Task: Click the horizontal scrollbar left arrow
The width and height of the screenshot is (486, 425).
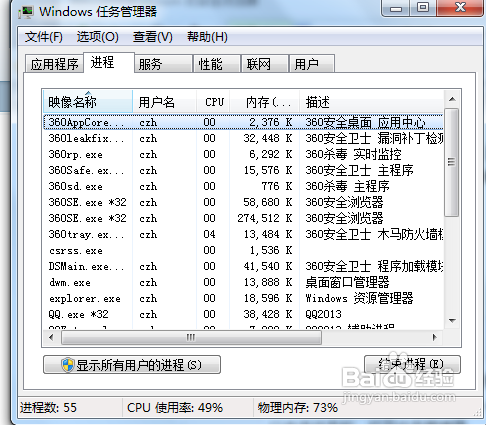Action: click(x=51, y=337)
